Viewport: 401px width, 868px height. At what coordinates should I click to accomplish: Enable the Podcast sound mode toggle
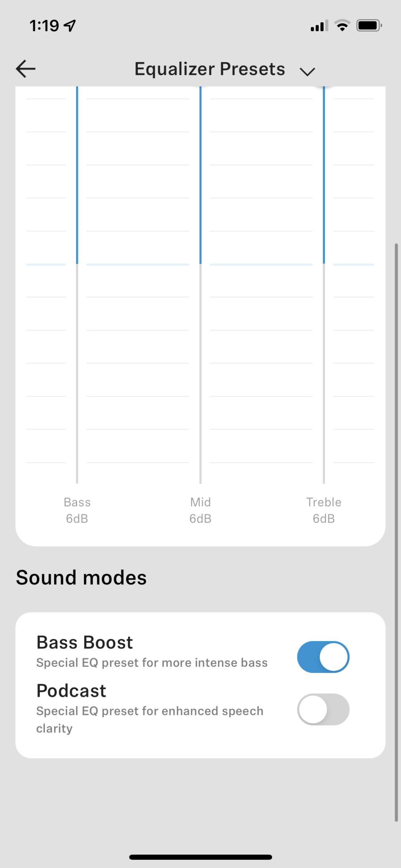click(x=323, y=709)
